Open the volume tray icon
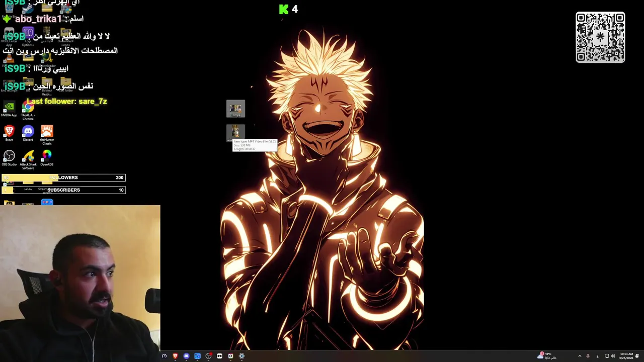The width and height of the screenshot is (644, 362). pyautogui.click(x=613, y=356)
